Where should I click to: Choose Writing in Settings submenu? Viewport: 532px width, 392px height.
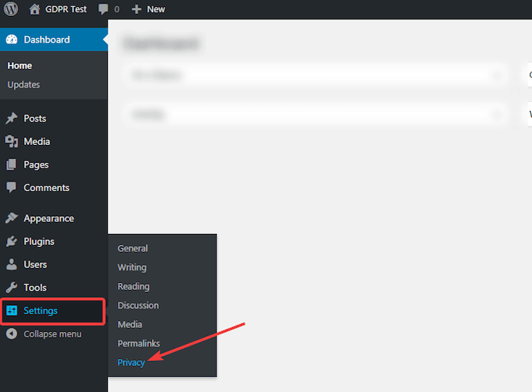coord(132,267)
